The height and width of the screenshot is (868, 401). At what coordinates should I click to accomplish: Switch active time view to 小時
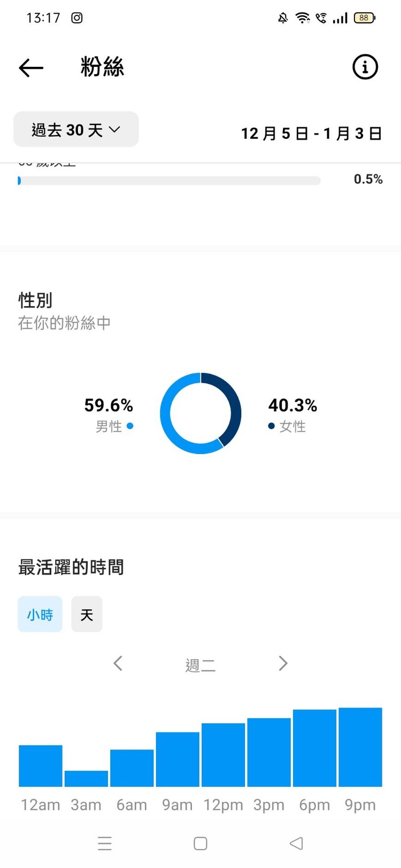point(40,614)
